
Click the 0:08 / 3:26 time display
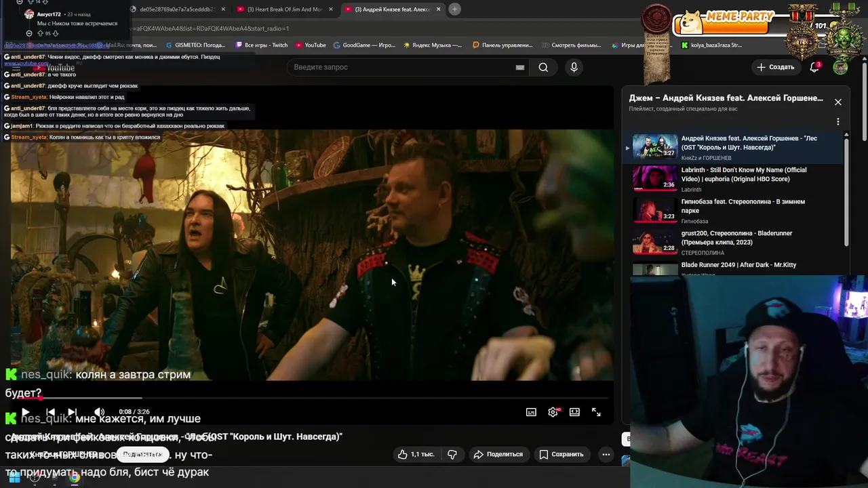point(134,412)
